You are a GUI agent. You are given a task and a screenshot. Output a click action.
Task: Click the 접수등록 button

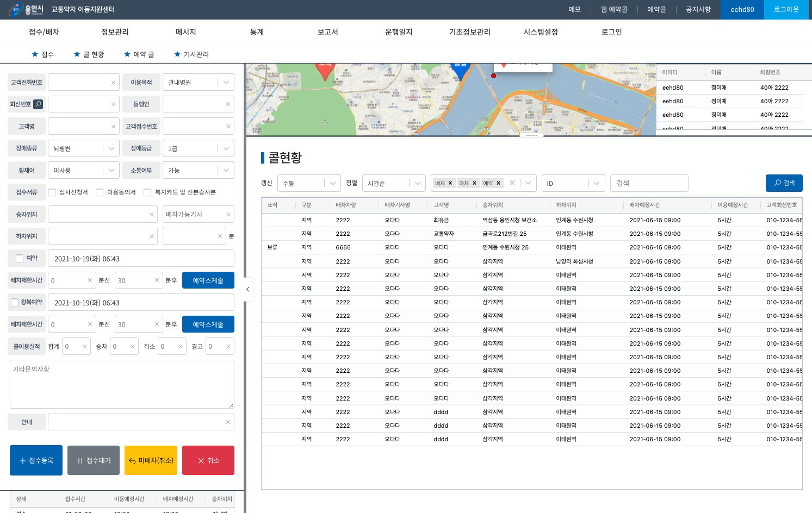point(36,460)
